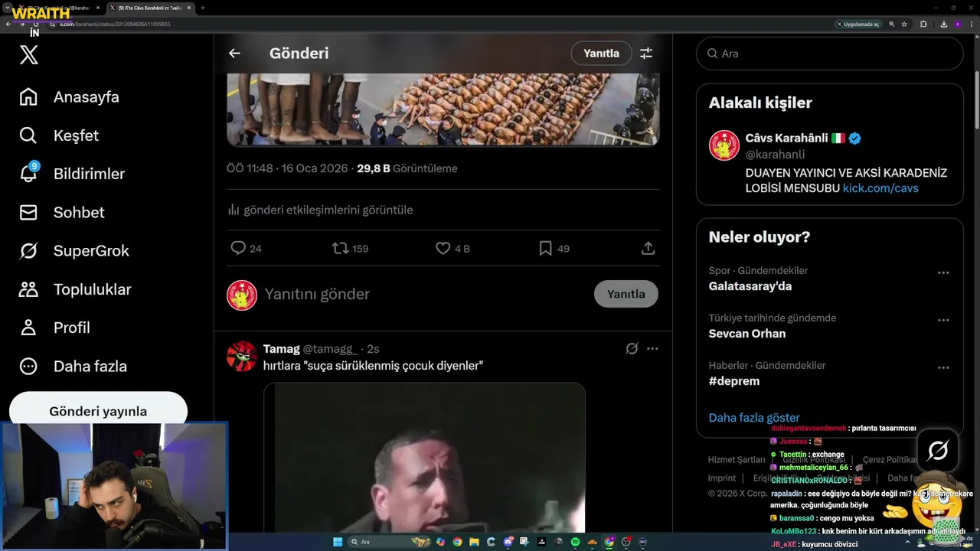
Task: Open Câvs Karahânli profile name
Action: click(x=787, y=139)
